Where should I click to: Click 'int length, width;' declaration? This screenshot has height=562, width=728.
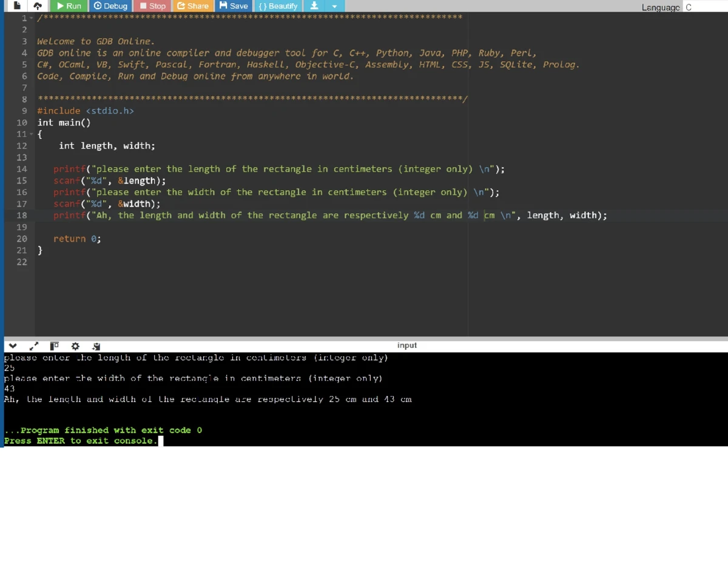pyautogui.click(x=107, y=146)
